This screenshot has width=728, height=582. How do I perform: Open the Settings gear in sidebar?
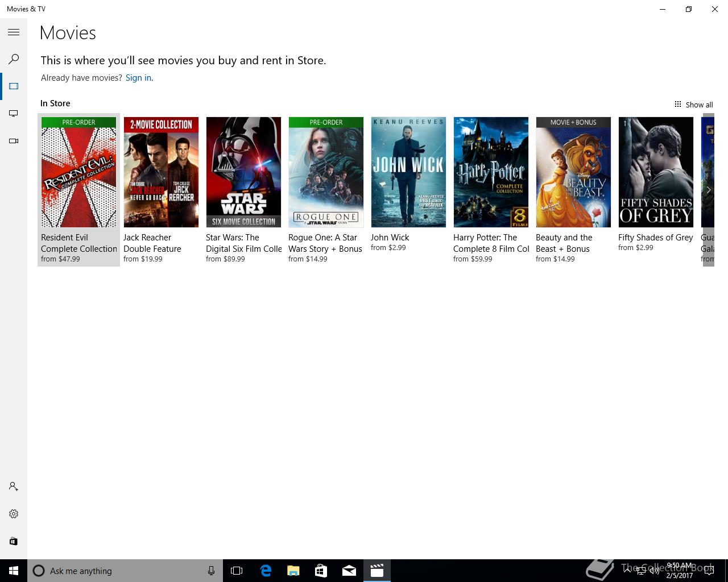pyautogui.click(x=14, y=514)
